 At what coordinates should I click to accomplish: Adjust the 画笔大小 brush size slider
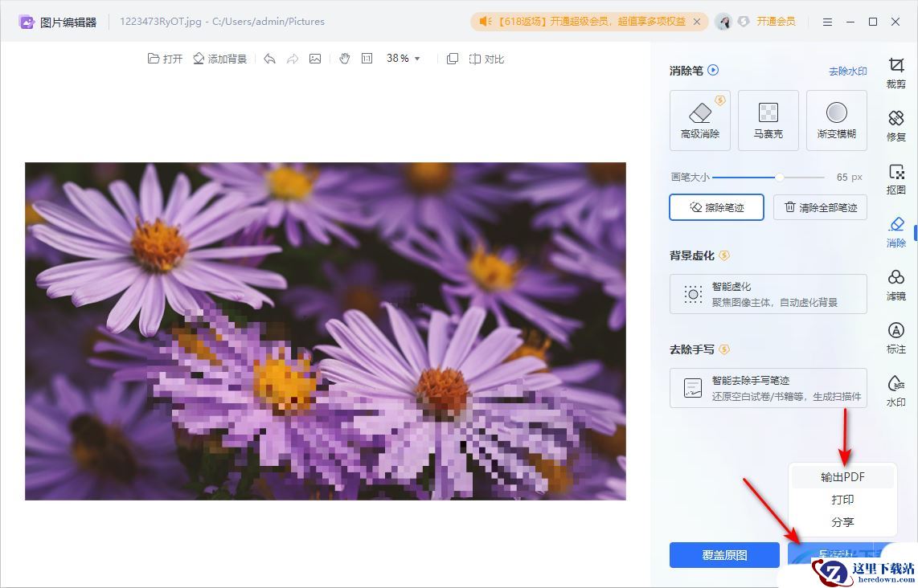coord(768,177)
